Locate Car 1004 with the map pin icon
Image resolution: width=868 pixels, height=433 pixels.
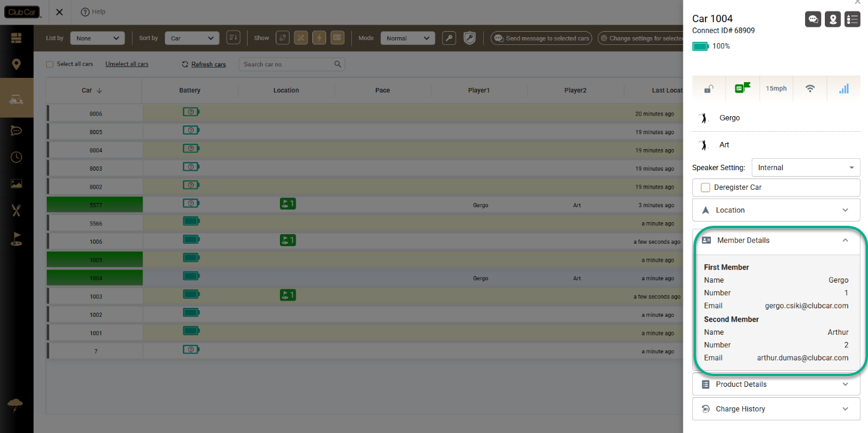[833, 19]
